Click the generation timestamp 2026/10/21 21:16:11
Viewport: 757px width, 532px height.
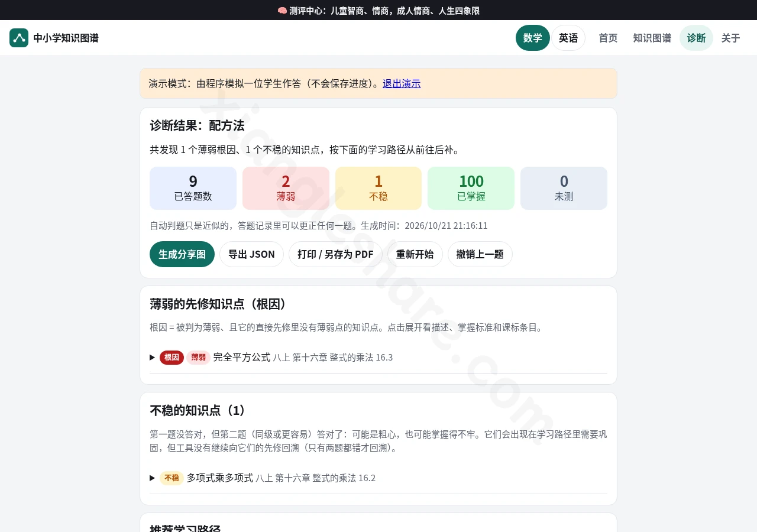(x=446, y=226)
